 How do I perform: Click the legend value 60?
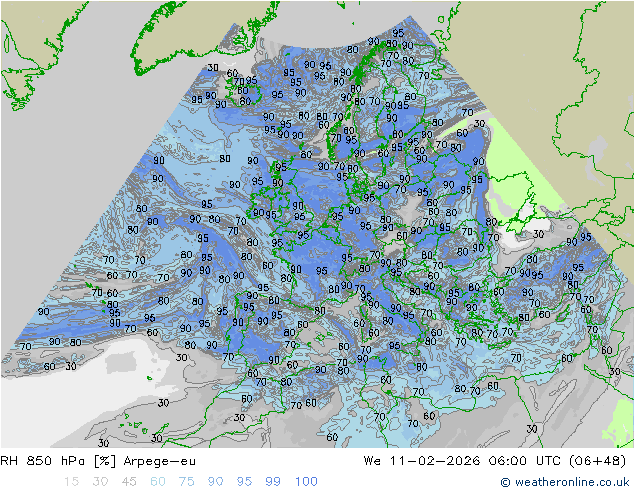click(x=158, y=482)
